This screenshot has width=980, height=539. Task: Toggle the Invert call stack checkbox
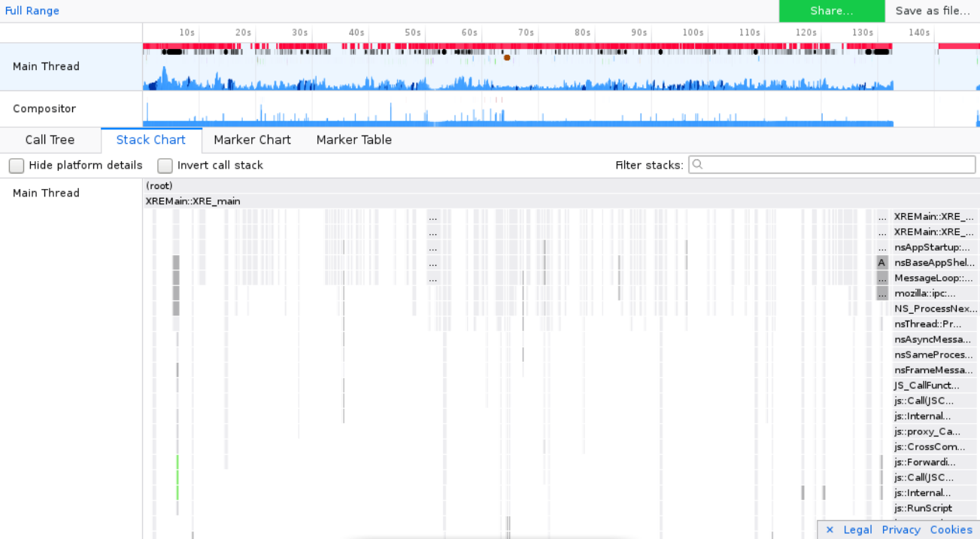click(x=165, y=166)
